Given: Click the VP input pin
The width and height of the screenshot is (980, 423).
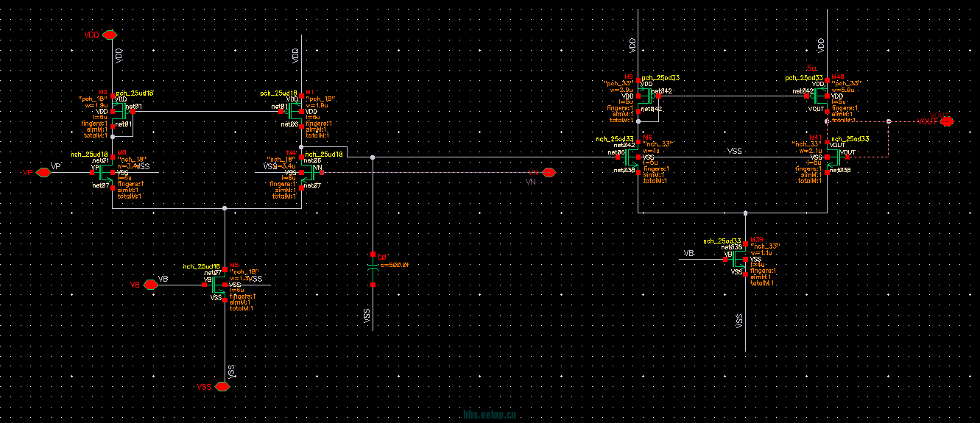Looking at the screenshot, I should coord(29,172).
